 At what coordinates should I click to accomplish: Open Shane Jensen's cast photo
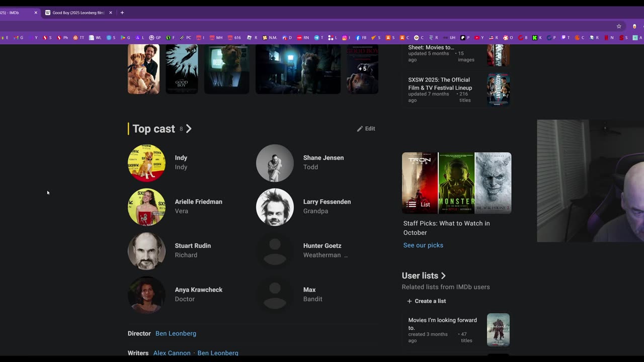coord(275,163)
